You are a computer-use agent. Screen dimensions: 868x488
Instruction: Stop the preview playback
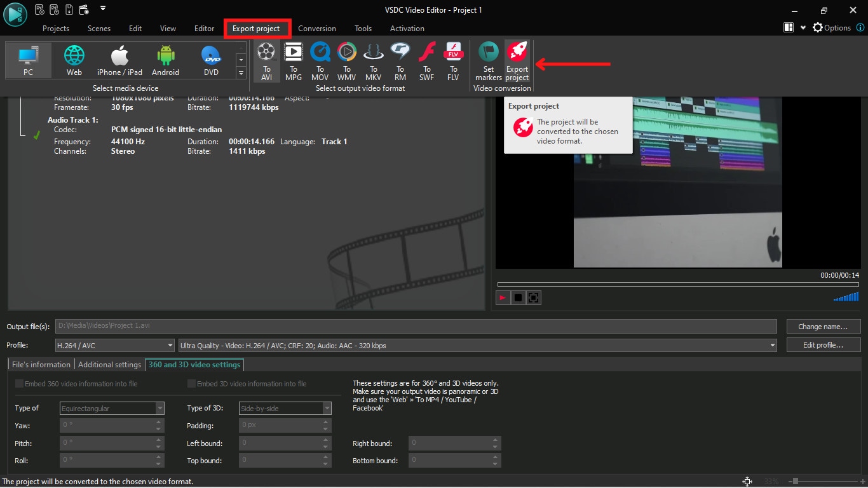[519, 297]
